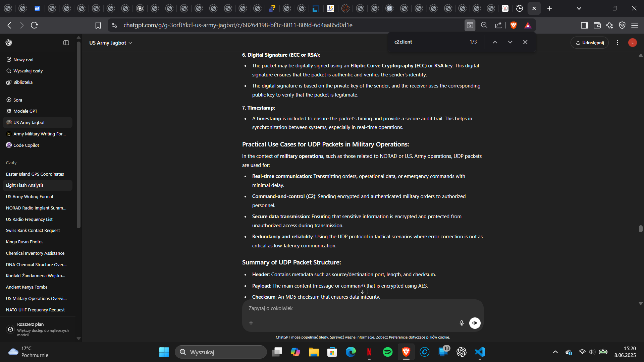644x362 pixels.
Task: Toggle browser sidebar panel
Action: (x=584, y=25)
